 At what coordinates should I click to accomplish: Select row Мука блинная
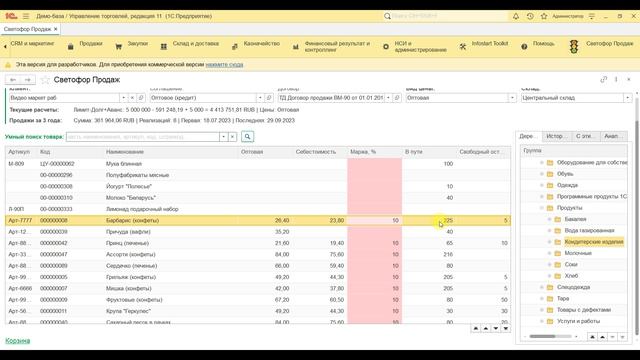point(258,164)
